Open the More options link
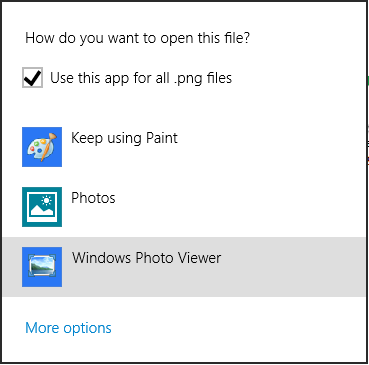The height and width of the screenshot is (365, 369). pyautogui.click(x=68, y=328)
